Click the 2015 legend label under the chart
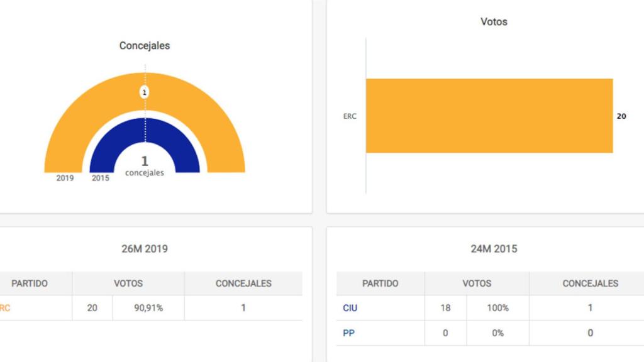This screenshot has height=362, width=644. [99, 178]
